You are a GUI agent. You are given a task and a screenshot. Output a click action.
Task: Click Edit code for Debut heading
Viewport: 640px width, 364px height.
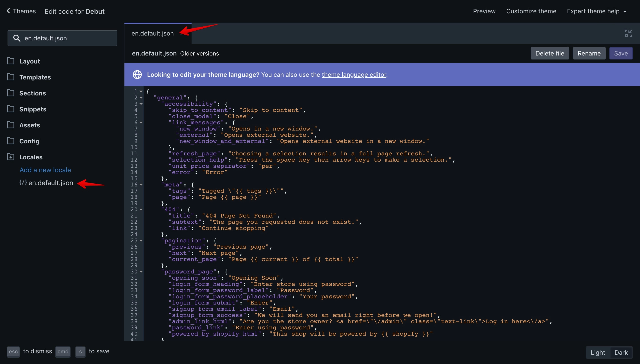coord(75,12)
